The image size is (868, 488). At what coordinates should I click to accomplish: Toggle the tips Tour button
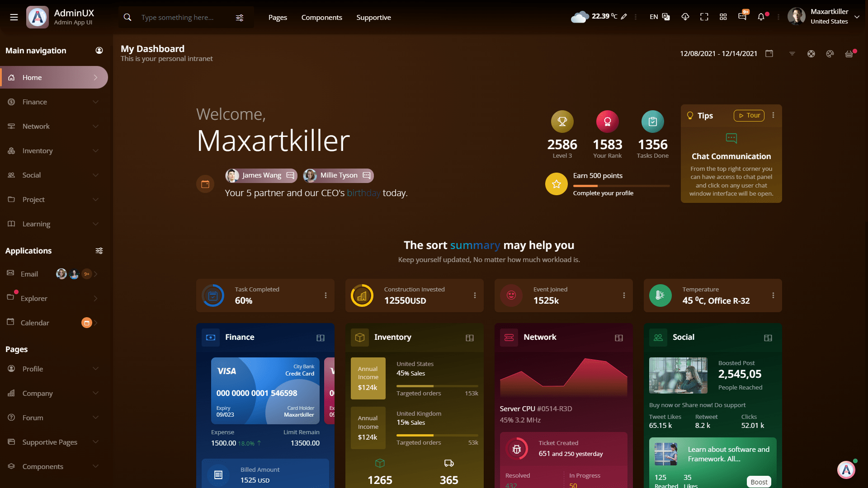(x=749, y=115)
